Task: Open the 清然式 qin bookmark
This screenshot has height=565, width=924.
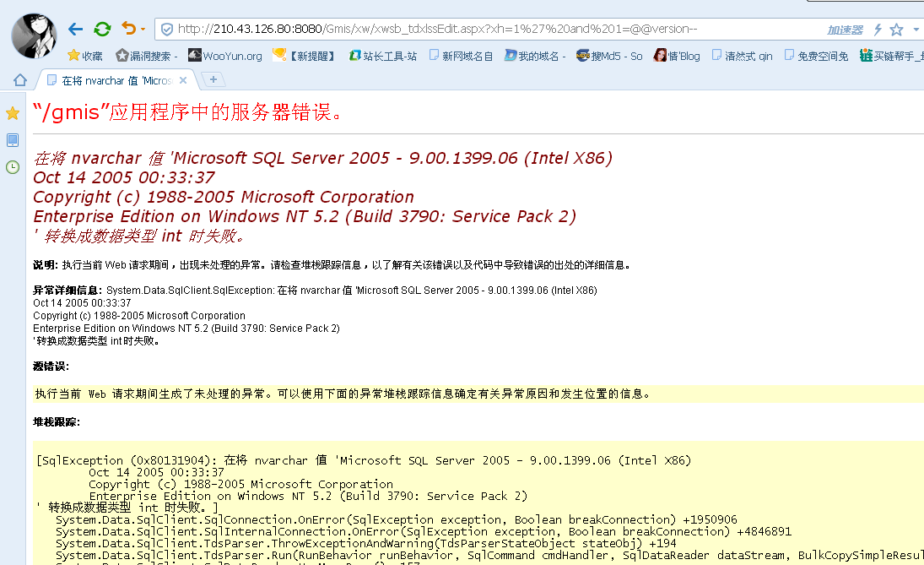Action: (x=743, y=56)
